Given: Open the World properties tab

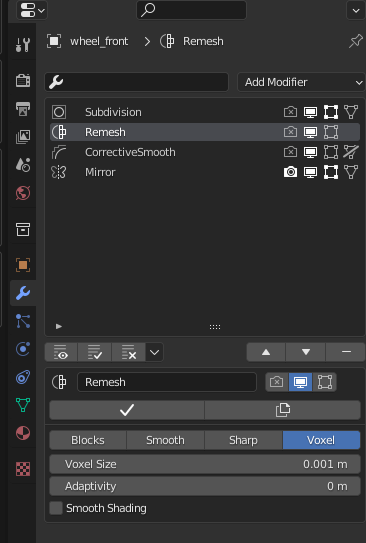Looking at the screenshot, I should [23, 193].
